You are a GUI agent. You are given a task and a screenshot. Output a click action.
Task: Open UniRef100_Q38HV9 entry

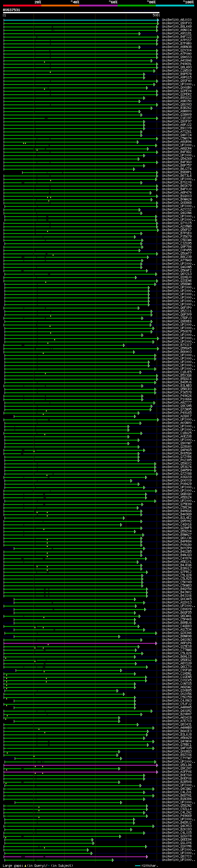[177, 115]
